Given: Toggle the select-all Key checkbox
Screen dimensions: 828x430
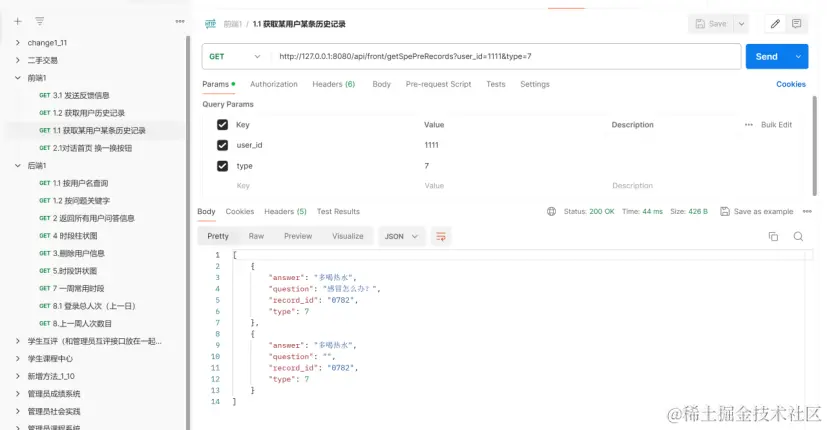Looking at the screenshot, I should click(x=222, y=125).
